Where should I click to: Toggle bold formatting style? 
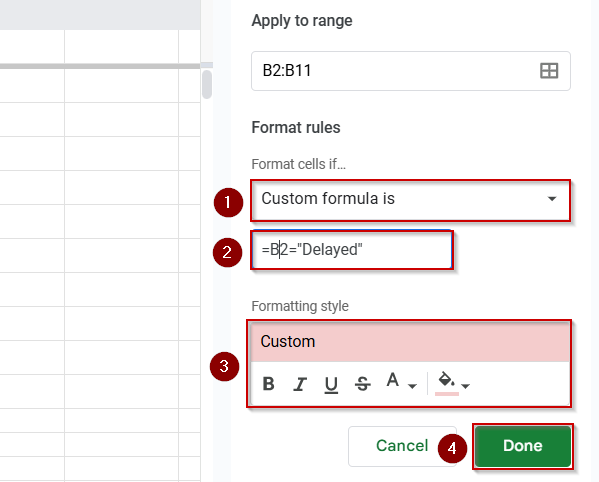(x=269, y=383)
